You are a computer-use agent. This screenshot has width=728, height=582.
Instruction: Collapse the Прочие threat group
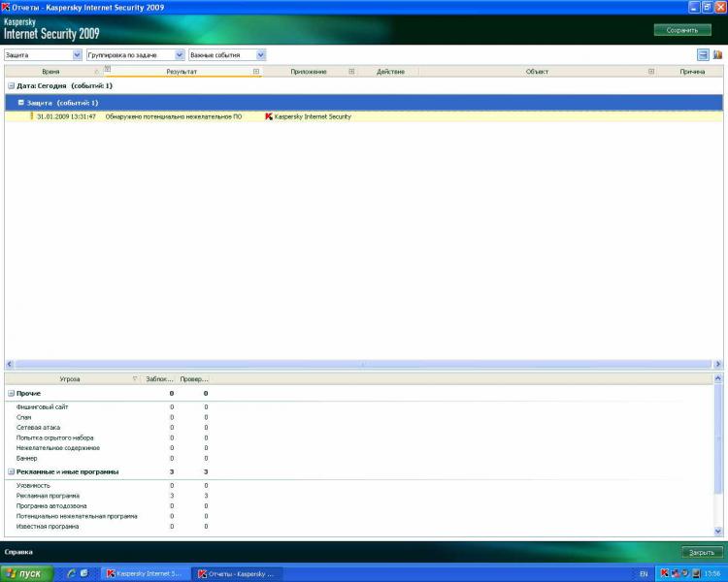pyautogui.click(x=11, y=393)
